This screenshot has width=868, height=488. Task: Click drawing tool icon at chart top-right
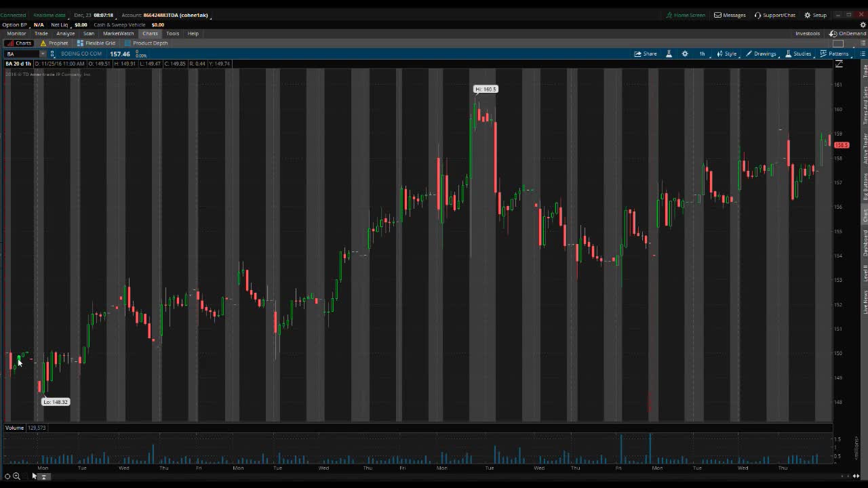tap(839, 64)
